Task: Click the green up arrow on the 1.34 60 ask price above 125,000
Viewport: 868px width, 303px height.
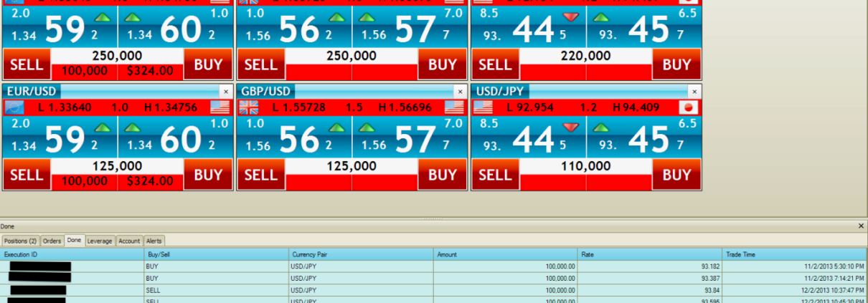Action: tap(133, 128)
